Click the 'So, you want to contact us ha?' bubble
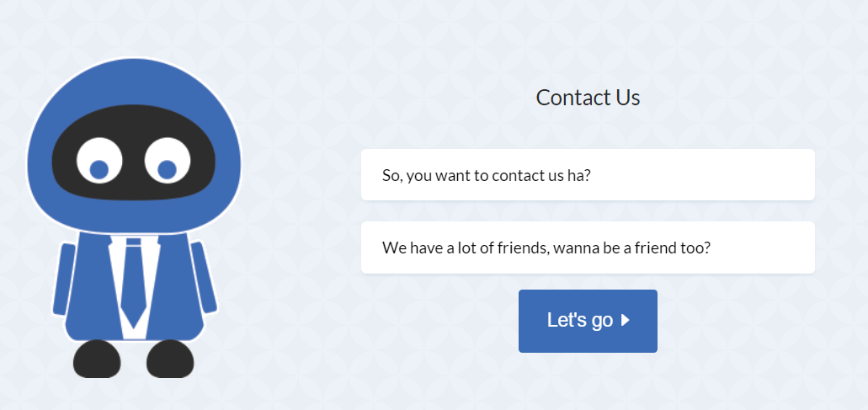The image size is (868, 410). (x=588, y=175)
